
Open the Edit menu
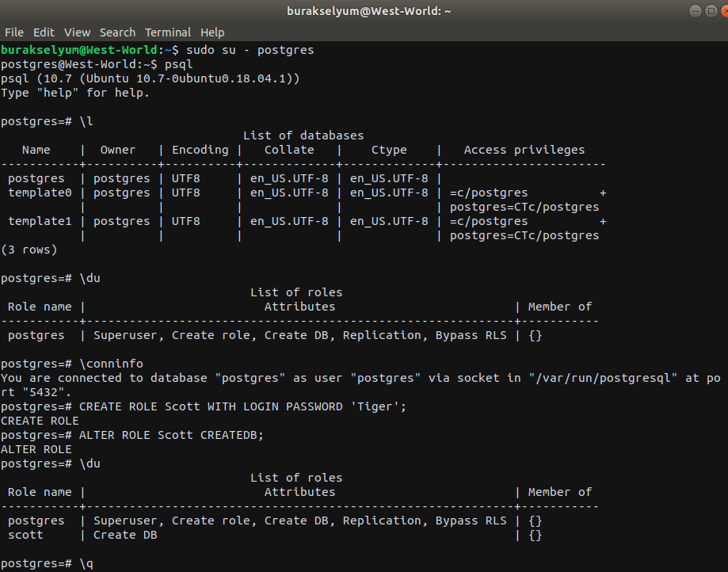(x=44, y=32)
